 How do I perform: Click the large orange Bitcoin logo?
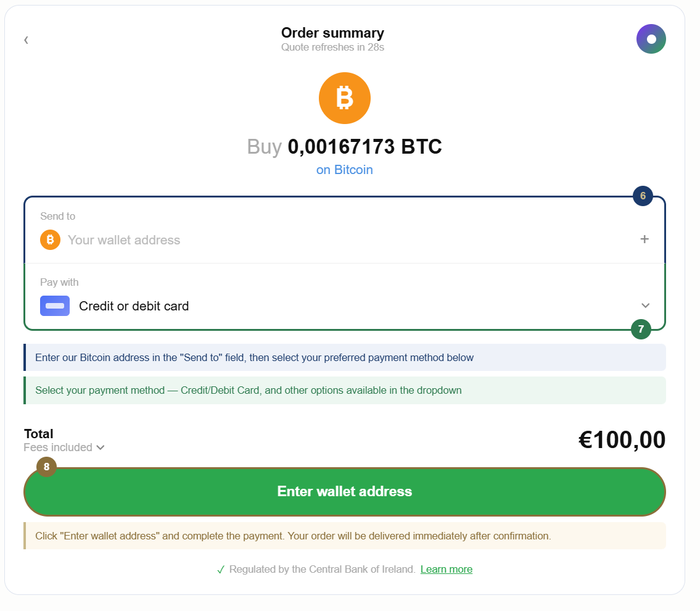pos(345,98)
